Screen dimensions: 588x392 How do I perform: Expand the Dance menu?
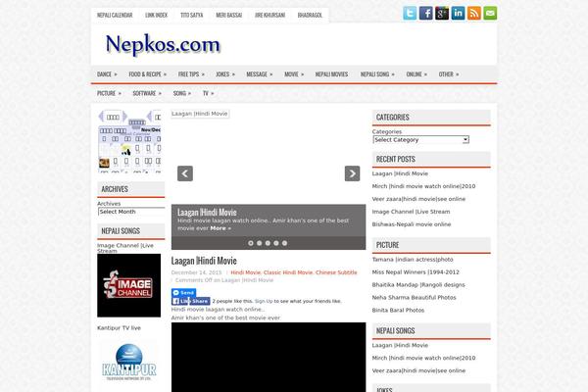tap(107, 74)
